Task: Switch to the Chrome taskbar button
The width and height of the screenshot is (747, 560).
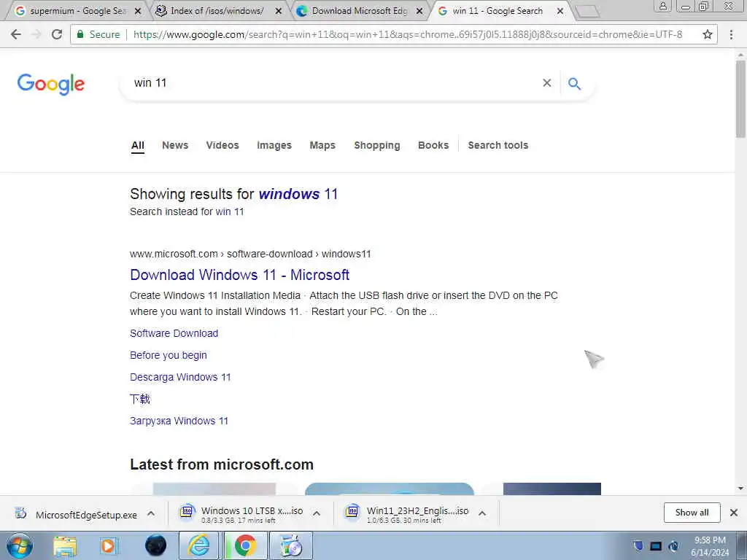Action: (x=244, y=545)
